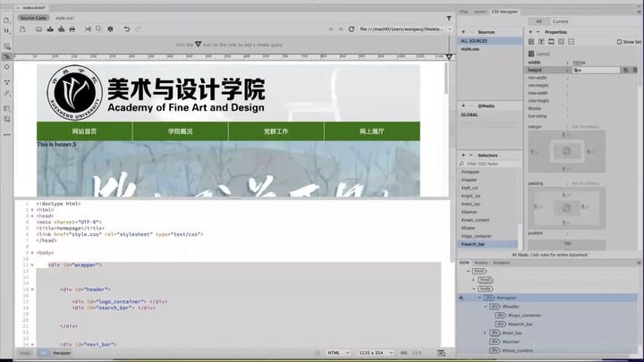This screenshot has height=362, width=644.
Task: Click the refresh icon beside the address bar
Action: pos(352,29)
